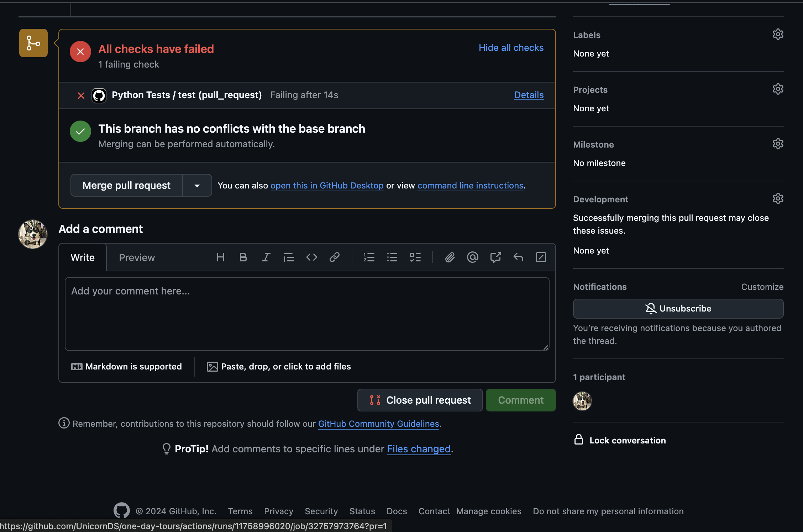803x532 pixels.
Task: Open the Docs footer link
Action: [x=397, y=511]
